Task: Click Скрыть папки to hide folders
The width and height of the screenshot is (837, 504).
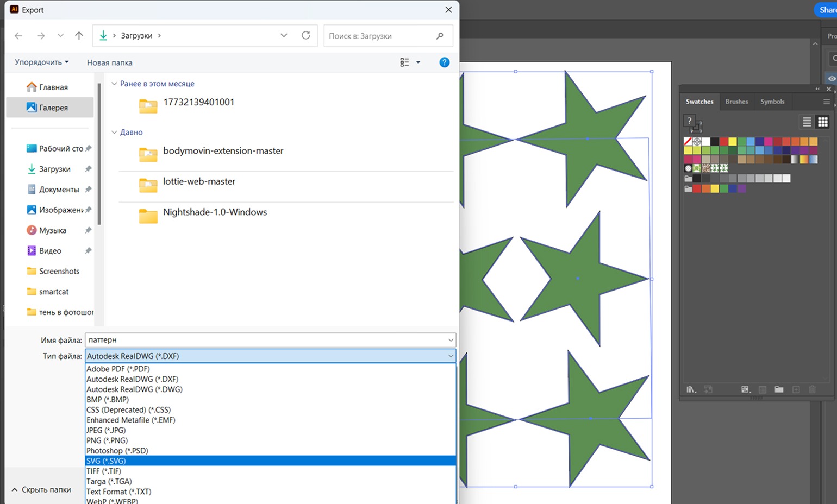Action: point(41,490)
